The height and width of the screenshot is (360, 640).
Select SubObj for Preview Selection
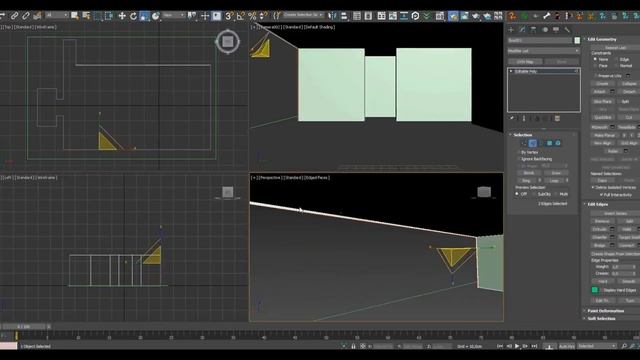tap(534, 194)
